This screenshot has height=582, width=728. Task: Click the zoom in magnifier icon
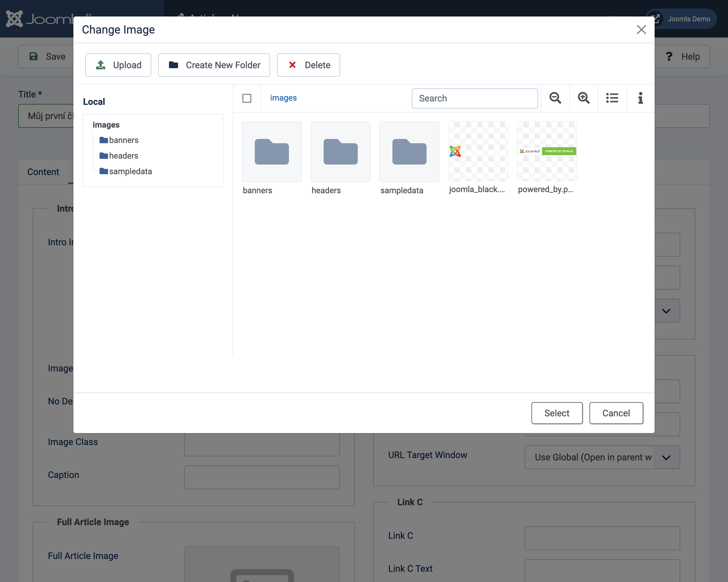point(584,98)
